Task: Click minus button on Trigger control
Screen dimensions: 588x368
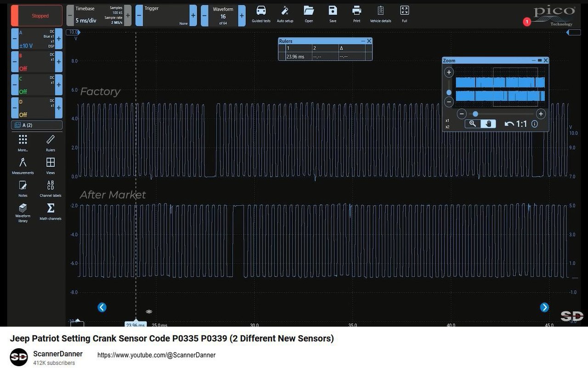Action: tap(139, 16)
